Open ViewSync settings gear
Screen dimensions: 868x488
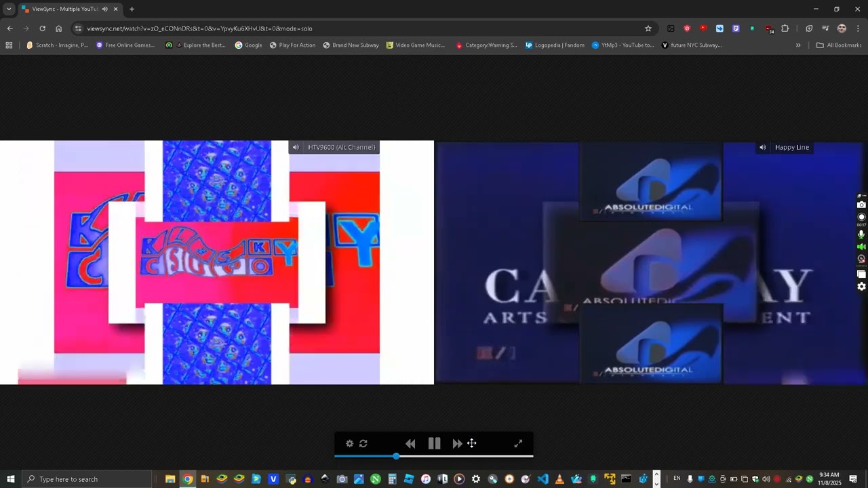(x=349, y=443)
